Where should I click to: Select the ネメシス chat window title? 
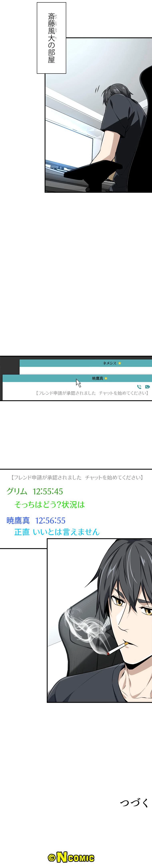pyautogui.click(x=109, y=363)
